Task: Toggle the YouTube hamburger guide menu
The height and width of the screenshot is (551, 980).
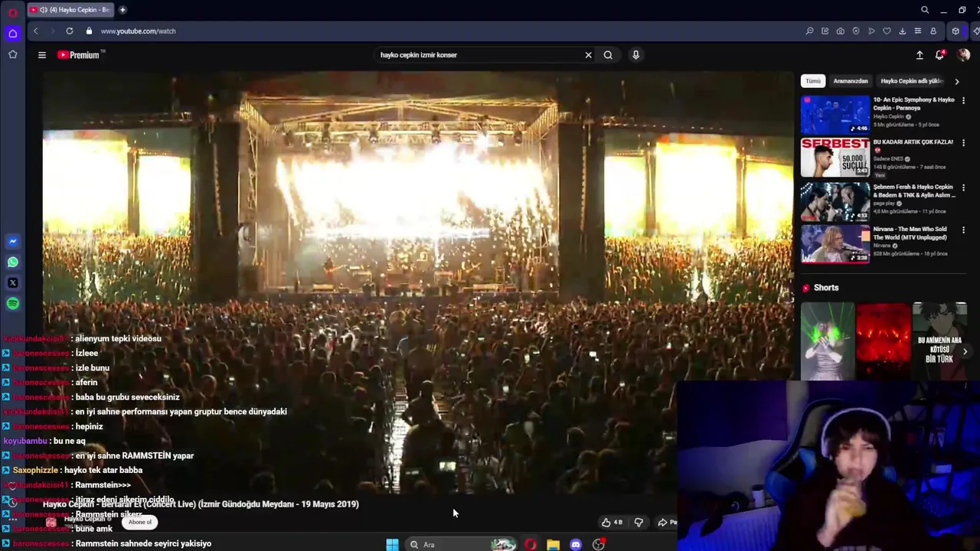Action: pos(42,55)
